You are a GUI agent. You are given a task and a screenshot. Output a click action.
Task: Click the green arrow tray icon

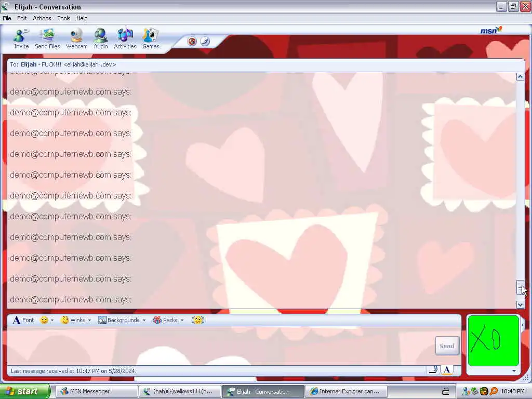(x=475, y=391)
